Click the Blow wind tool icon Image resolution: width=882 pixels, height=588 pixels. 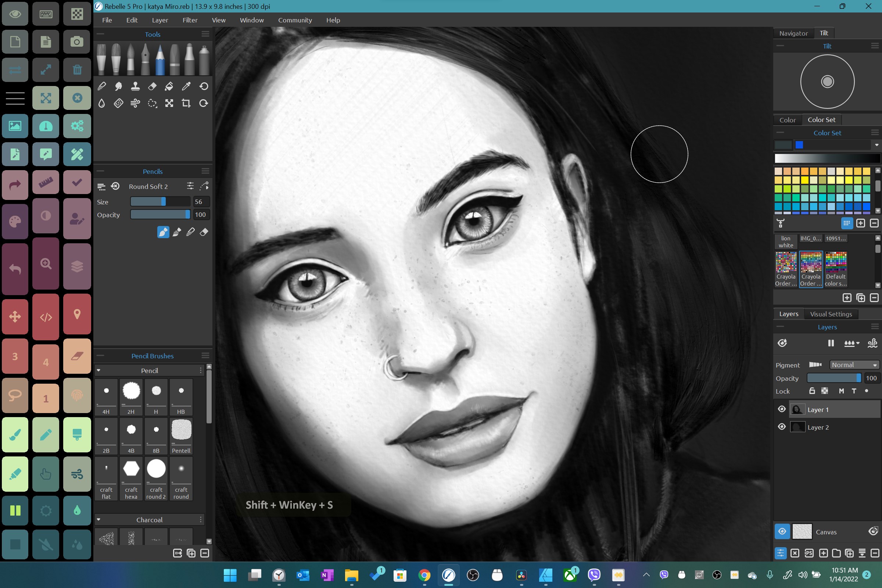click(135, 103)
